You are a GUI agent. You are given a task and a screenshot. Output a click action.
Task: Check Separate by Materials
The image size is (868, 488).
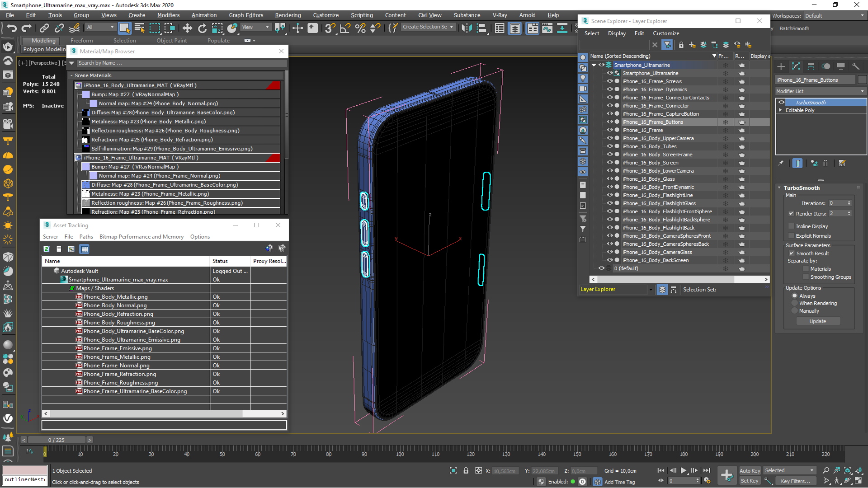[806, 269]
